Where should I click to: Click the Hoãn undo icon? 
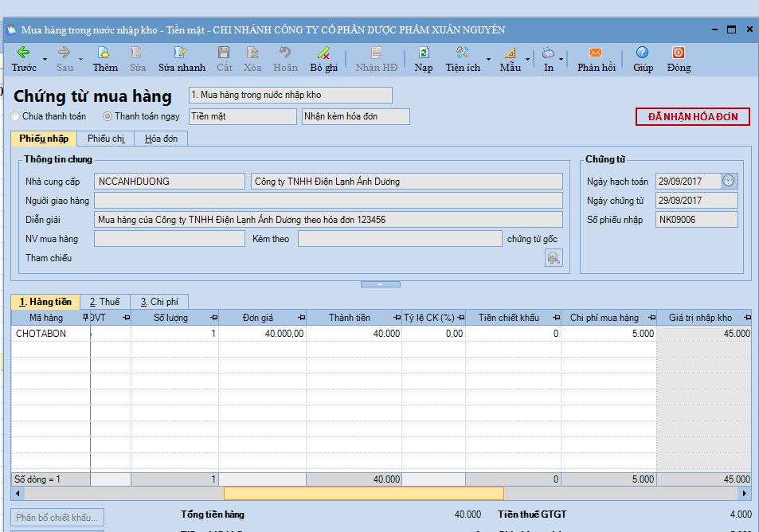pos(285,53)
